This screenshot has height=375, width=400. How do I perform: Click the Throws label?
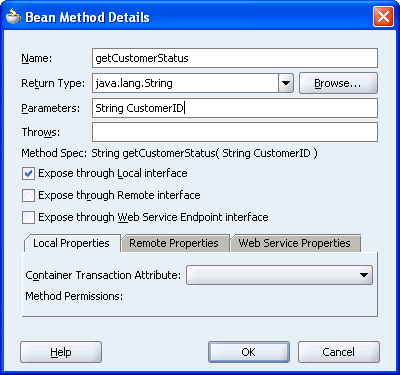point(41,132)
